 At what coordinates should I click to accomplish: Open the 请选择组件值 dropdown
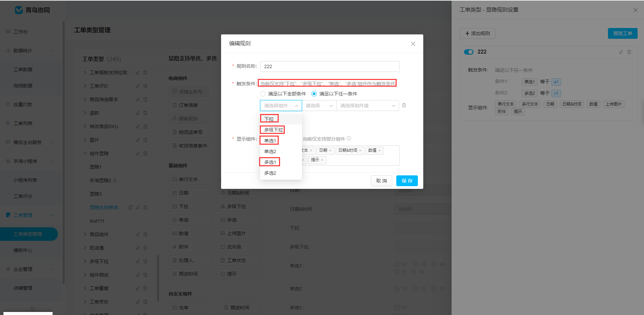click(x=368, y=106)
